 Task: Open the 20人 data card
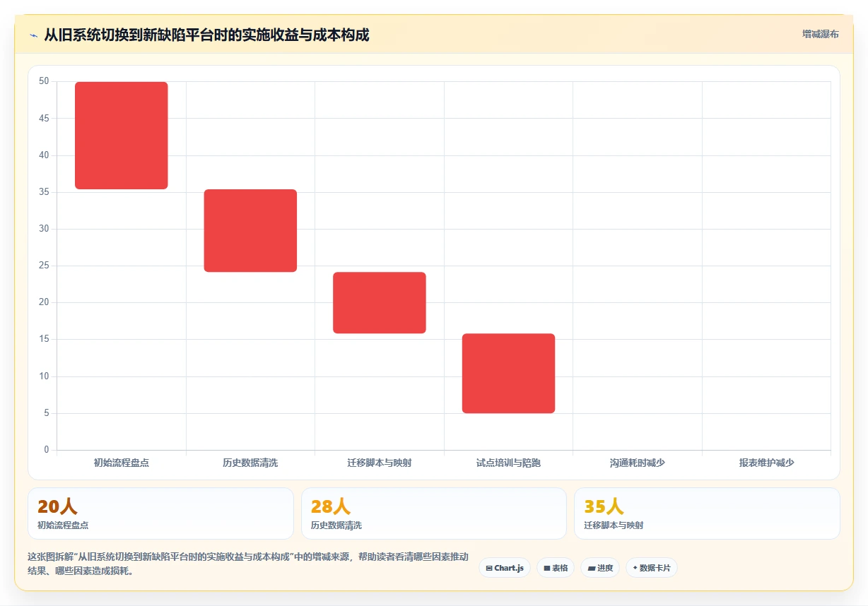160,513
